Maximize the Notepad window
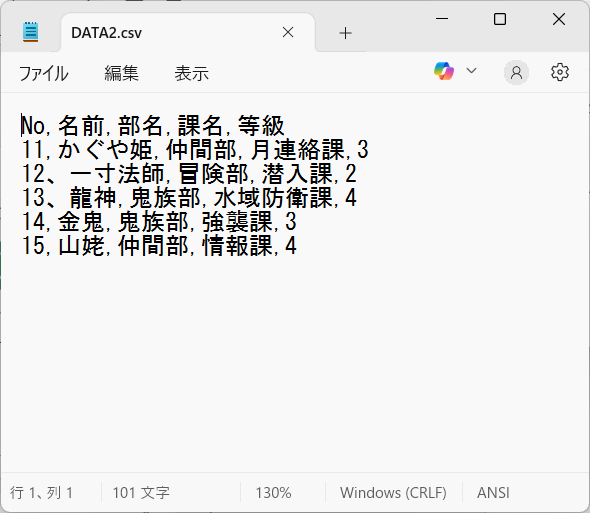This screenshot has height=513, width=590. (500, 19)
